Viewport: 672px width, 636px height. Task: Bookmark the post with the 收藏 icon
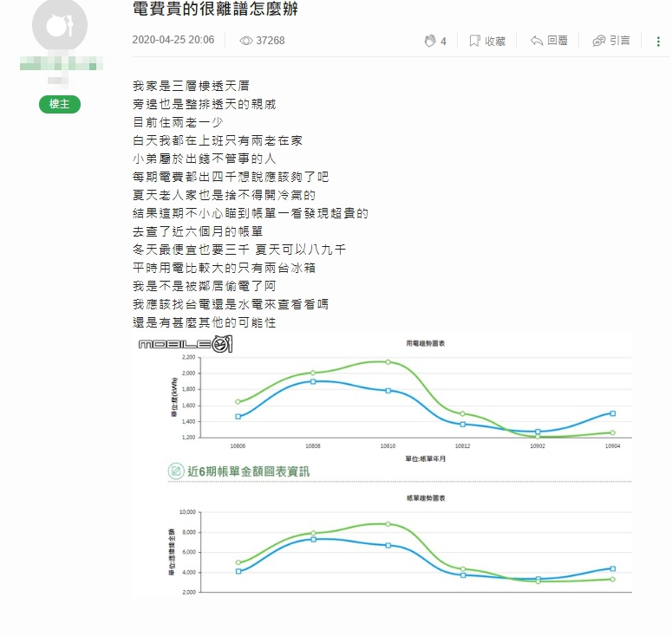coord(474,41)
